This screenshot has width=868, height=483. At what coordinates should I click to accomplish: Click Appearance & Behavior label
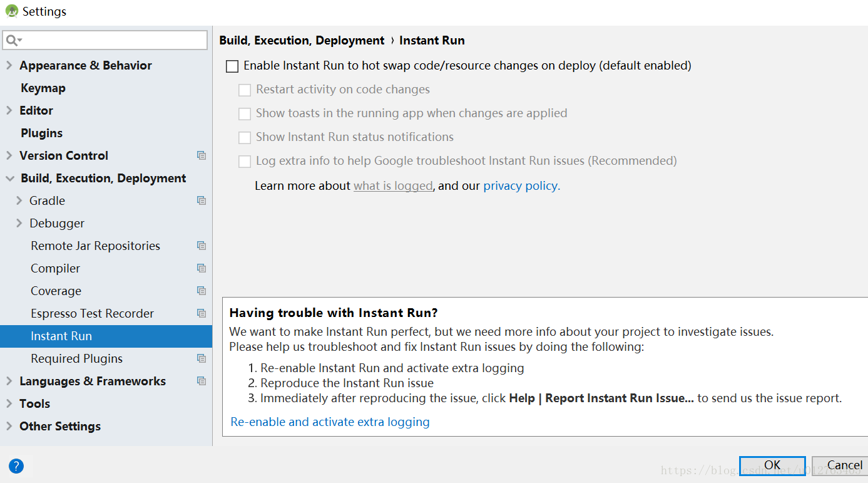[86, 65]
